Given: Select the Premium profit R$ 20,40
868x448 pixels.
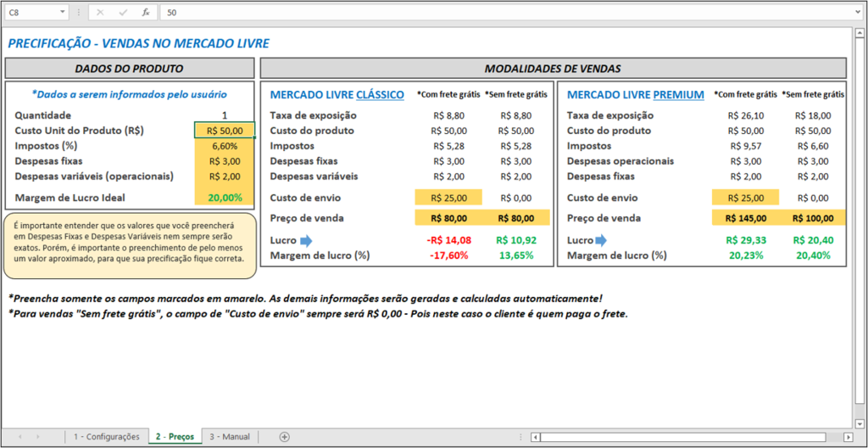Looking at the screenshot, I should tap(813, 241).
